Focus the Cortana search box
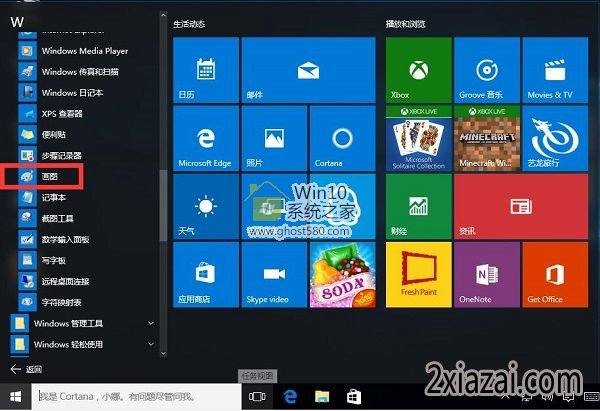The height and width of the screenshot is (411, 600). [136, 397]
